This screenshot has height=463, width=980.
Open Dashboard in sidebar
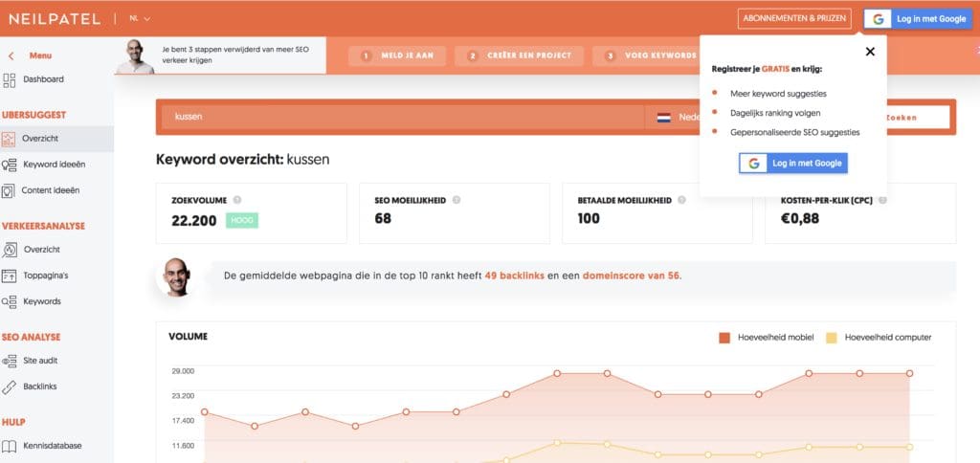[x=43, y=79]
